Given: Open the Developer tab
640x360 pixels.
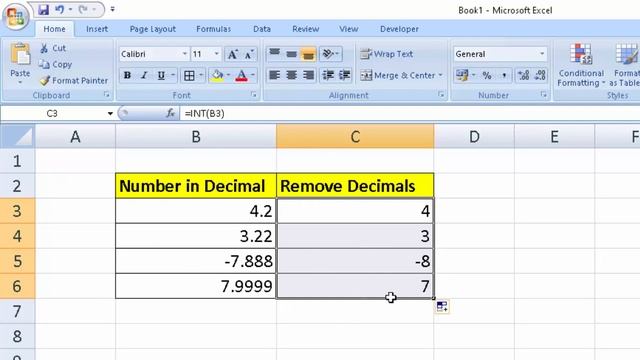Looking at the screenshot, I should pyautogui.click(x=399, y=29).
